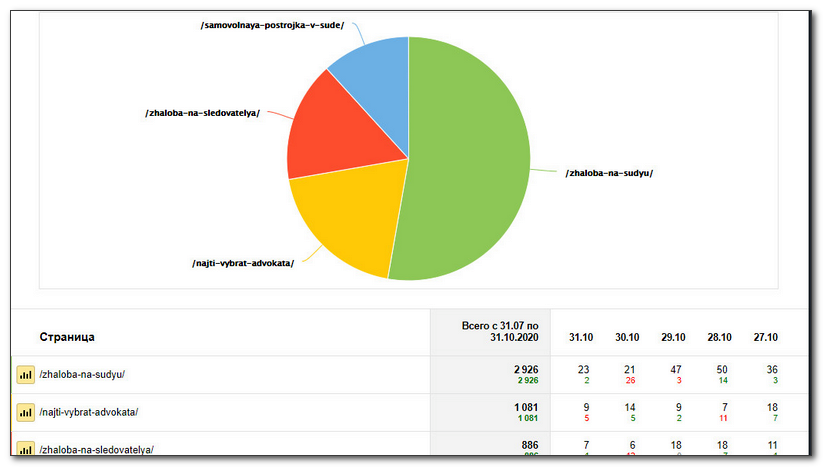Click total 1 081 for /najti-vybrat-advokata/
Image resolution: width=823 pixels, height=467 pixels.
click(526, 407)
